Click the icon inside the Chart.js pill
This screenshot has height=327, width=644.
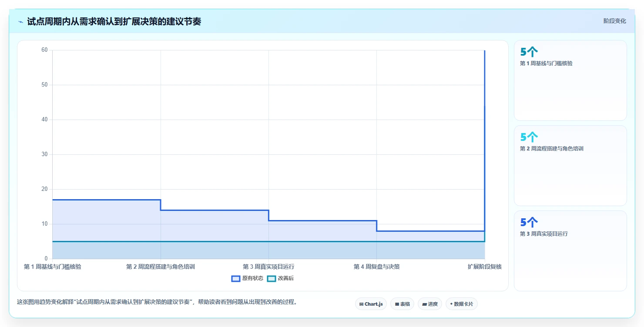pos(361,304)
